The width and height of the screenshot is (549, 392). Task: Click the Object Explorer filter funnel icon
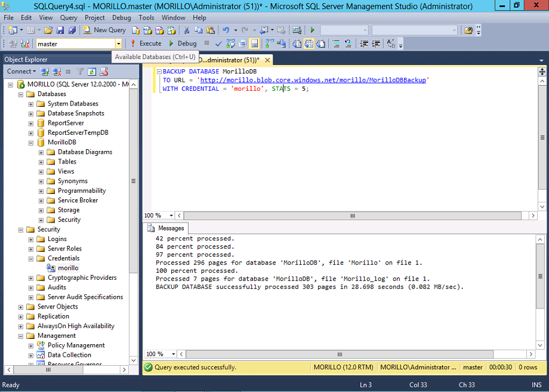80,72
